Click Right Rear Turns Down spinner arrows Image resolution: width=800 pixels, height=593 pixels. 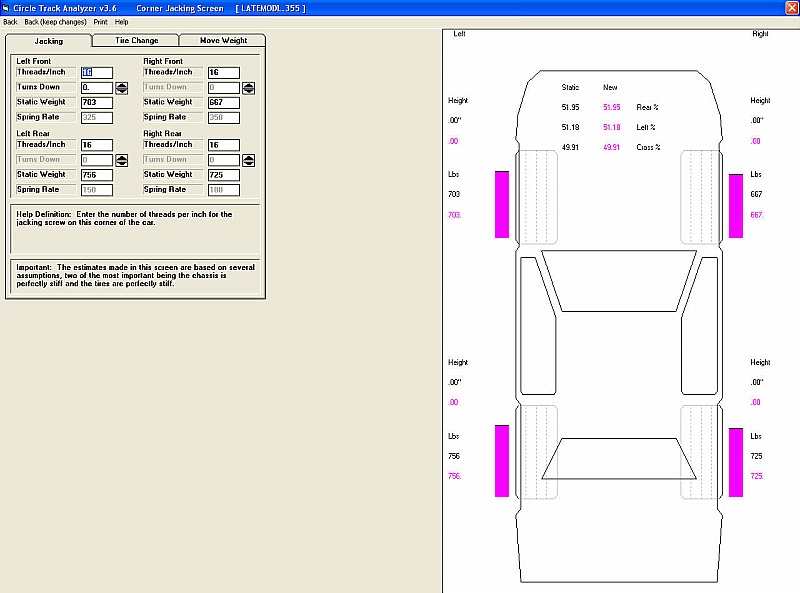[x=248, y=159]
